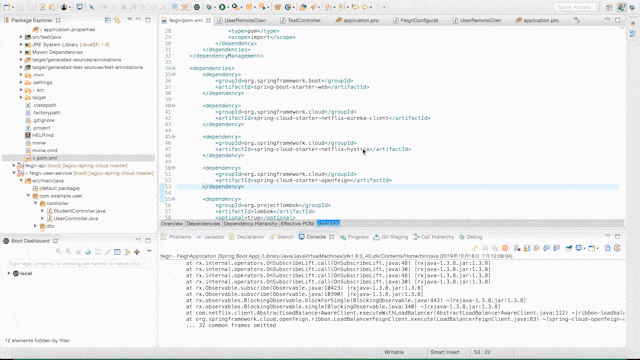Click '12 elements hidden by filter' text
This screenshot has width=640, height=360.
[37, 340]
